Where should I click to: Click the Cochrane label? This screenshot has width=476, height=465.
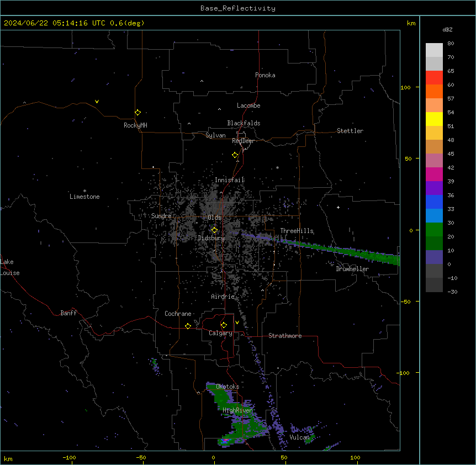[178, 314]
